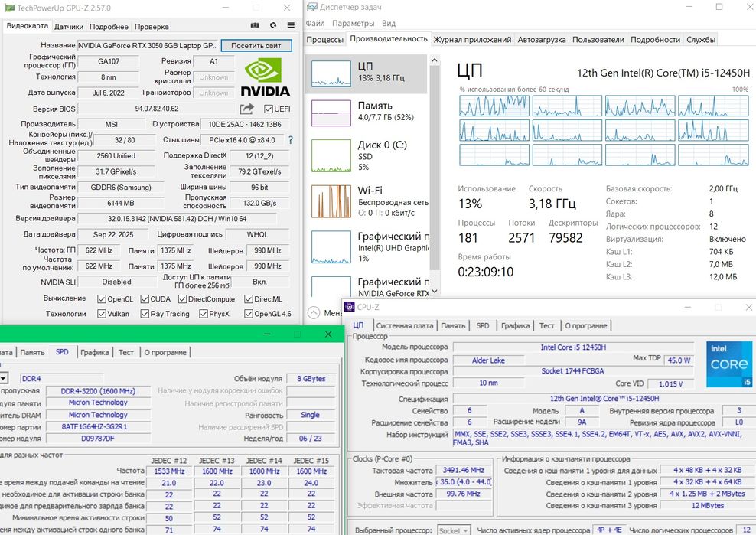
Task: Click the Intel Core i5 logo in CPU-Z
Action: point(729,364)
